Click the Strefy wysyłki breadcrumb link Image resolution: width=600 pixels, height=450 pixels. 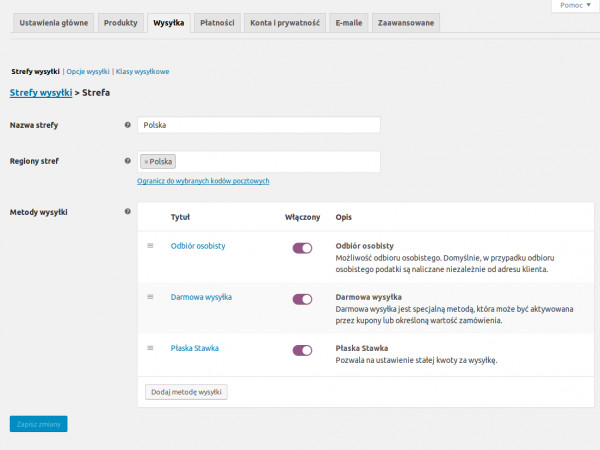[x=41, y=93]
